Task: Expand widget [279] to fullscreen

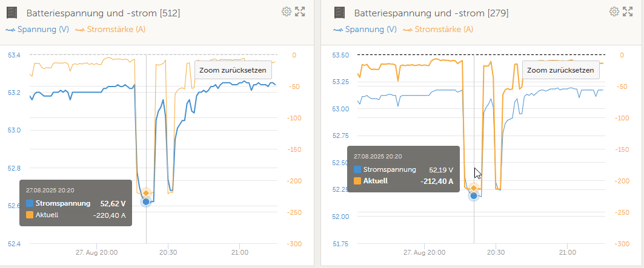Action: click(627, 11)
